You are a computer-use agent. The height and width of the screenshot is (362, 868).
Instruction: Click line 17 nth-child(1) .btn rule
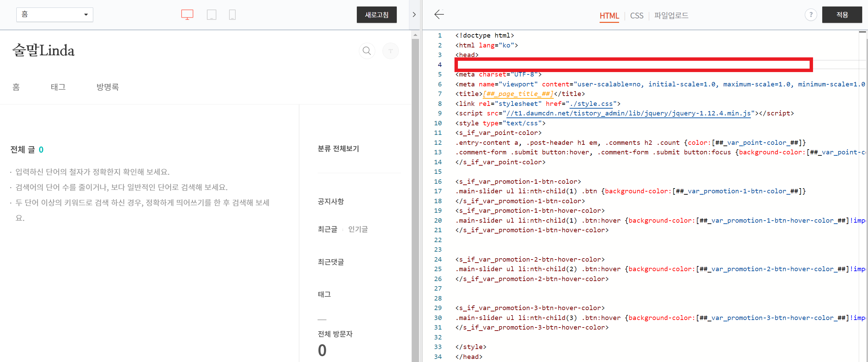point(630,191)
